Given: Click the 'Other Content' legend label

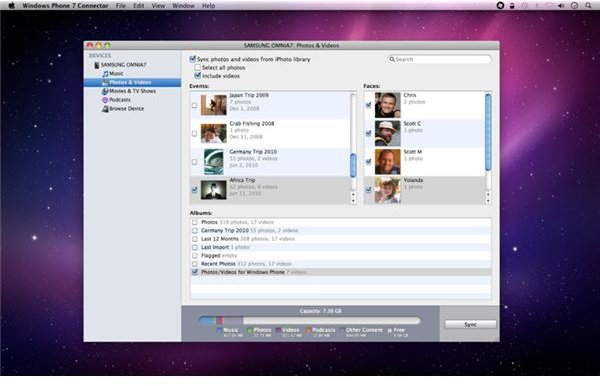Looking at the screenshot, I should 364,330.
